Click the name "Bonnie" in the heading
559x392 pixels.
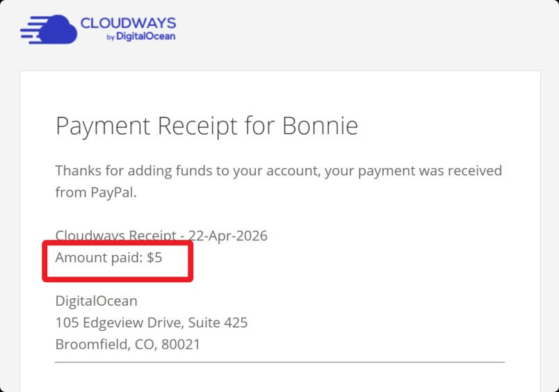click(320, 126)
